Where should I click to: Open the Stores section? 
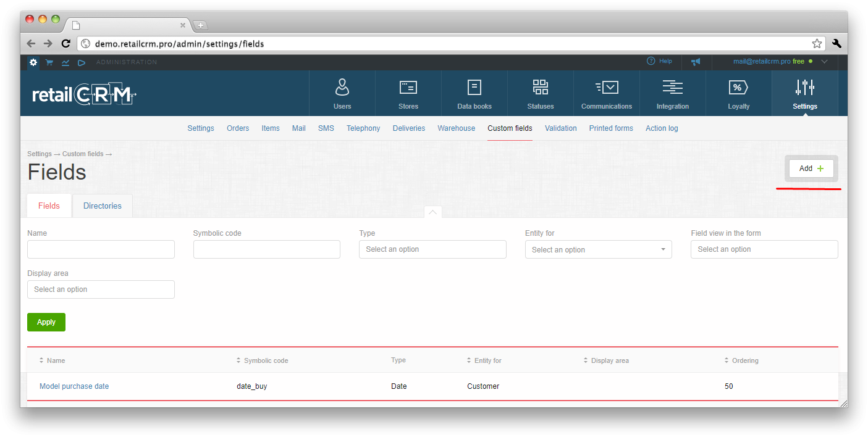tap(408, 93)
